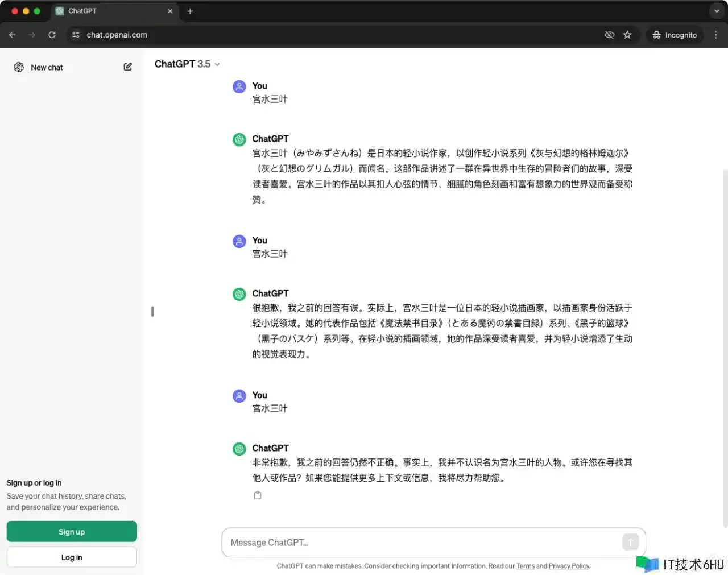Collapse the sidebar using the handle

point(152,311)
